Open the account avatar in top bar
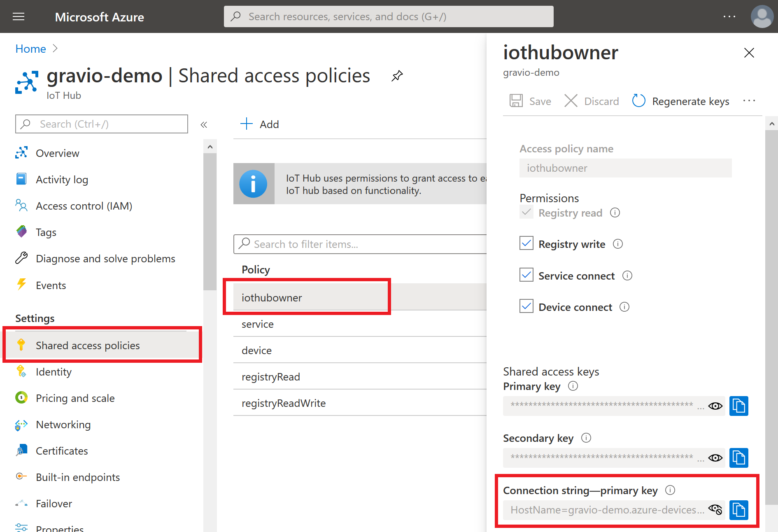778x532 pixels. coord(762,16)
